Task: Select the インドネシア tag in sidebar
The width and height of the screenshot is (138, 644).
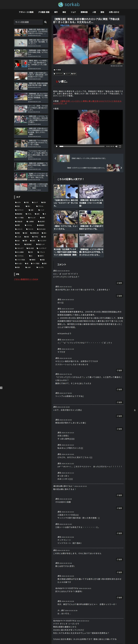Action: (x=42, y=248)
